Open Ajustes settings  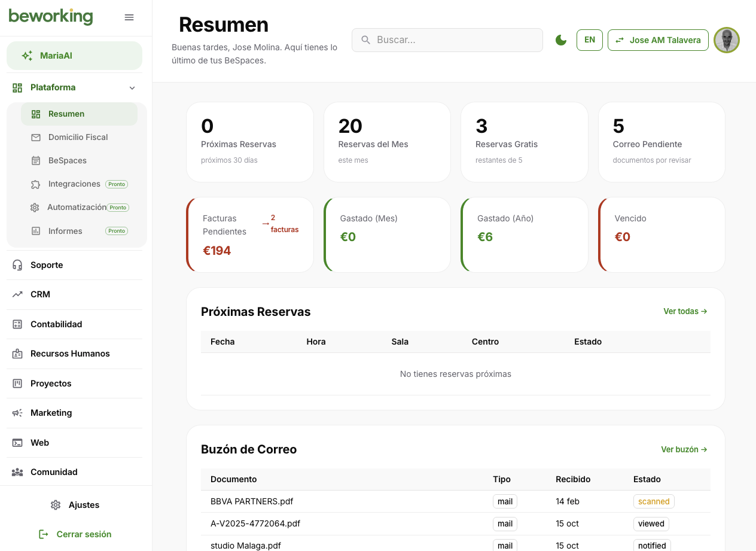pos(75,505)
